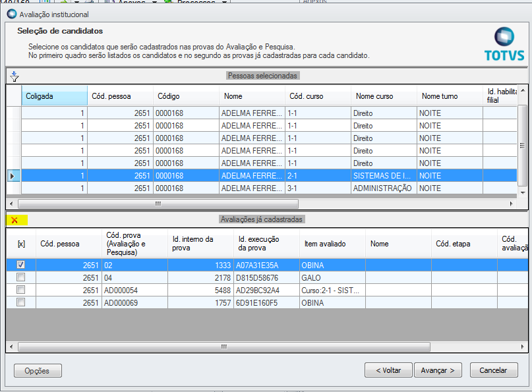
Task: Click the current row indicator arrow
Action: point(13,176)
